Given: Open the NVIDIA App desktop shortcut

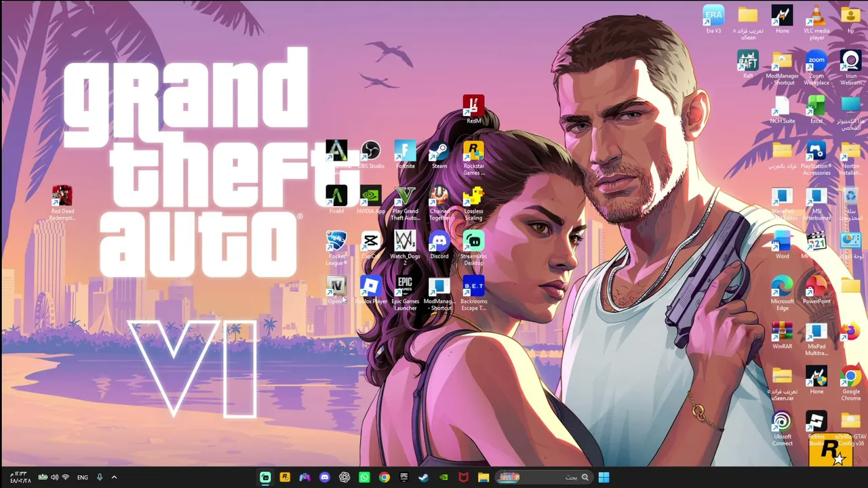Looking at the screenshot, I should 371,200.
